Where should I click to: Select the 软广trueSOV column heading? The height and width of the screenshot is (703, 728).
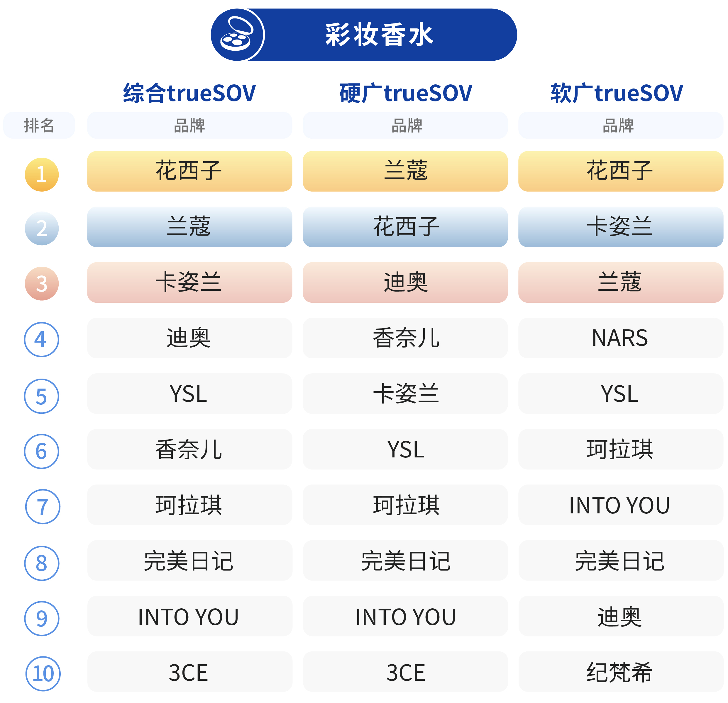coord(617,93)
